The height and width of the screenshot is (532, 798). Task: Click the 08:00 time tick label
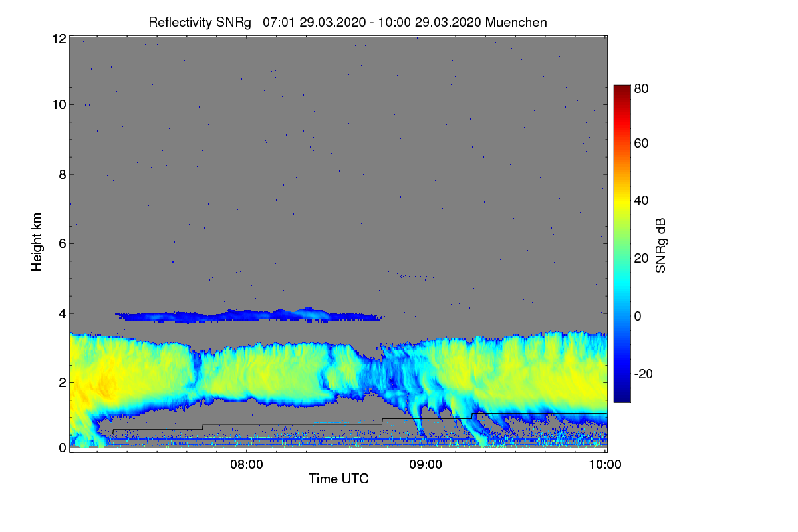(246, 464)
